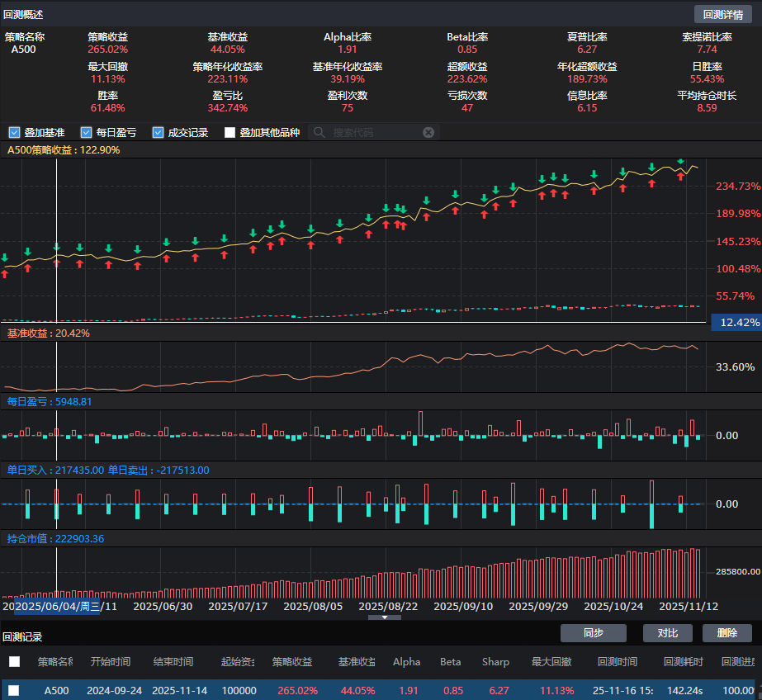The width and height of the screenshot is (762, 700).
Task: Click the clear icon in the code search box
Action: tap(428, 132)
